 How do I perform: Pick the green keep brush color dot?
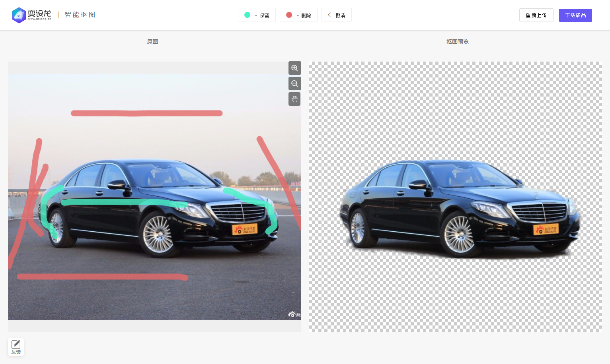[247, 15]
